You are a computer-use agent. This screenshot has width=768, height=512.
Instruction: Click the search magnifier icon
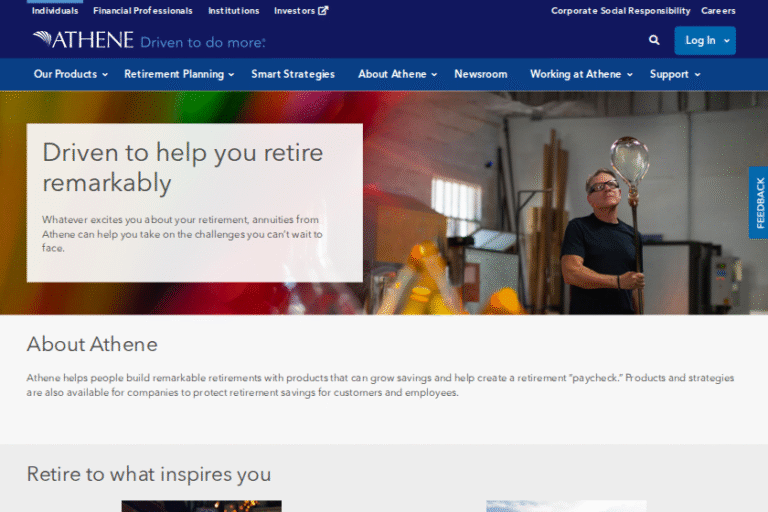point(654,40)
